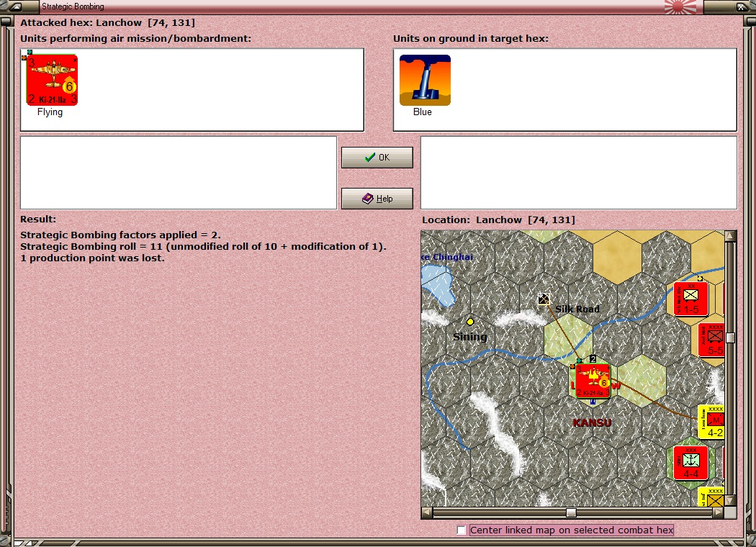Click the rising sun flag in the title bar
Screen dimensions: 756x547
(x=680, y=6)
